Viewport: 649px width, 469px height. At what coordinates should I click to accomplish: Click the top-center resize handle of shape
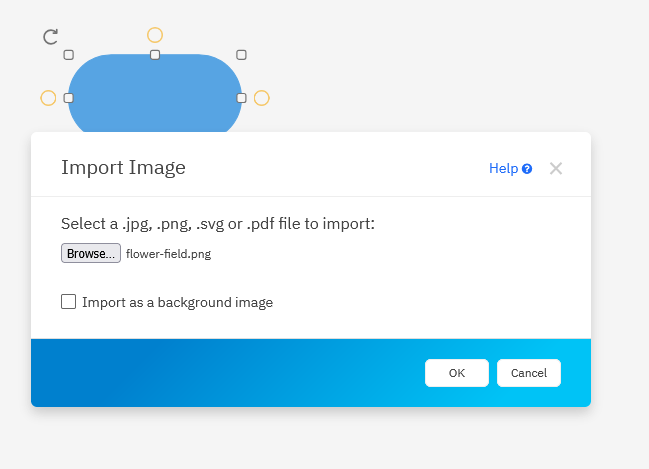(155, 55)
